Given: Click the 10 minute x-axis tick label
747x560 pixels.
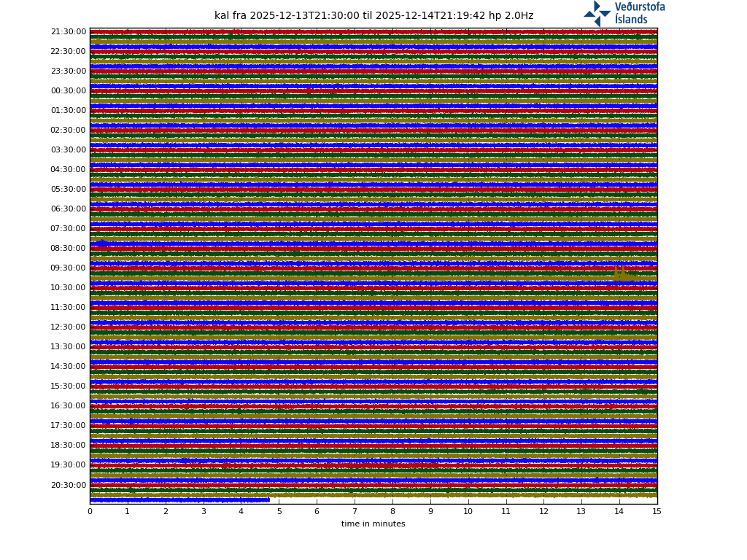Looking at the screenshot, I should tap(468, 512).
